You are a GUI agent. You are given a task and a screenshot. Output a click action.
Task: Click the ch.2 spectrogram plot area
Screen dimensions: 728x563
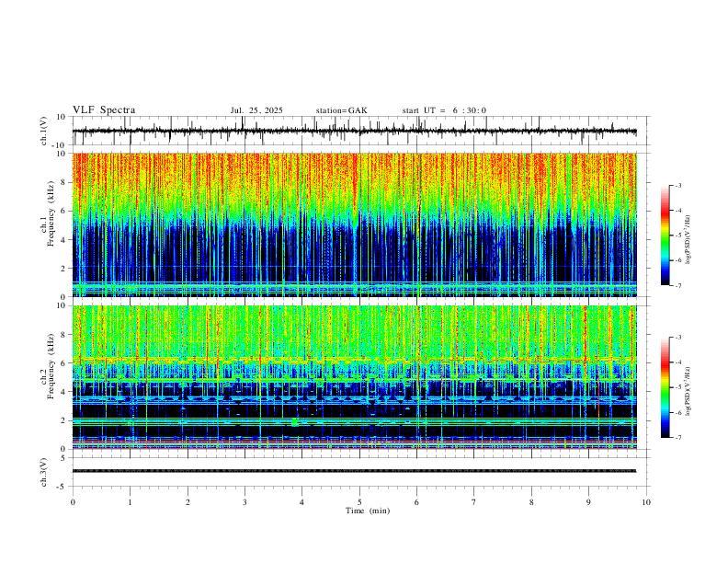[354, 377]
